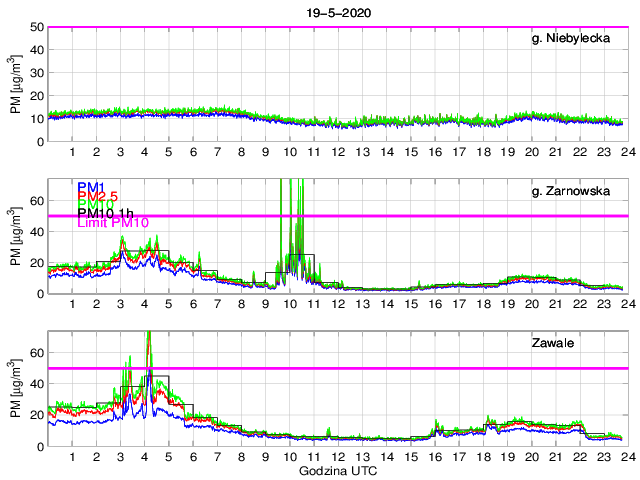The height and width of the screenshot is (480, 640).
Task: Click the red peak crossing limit in Zawale plot
Action: 149,345
